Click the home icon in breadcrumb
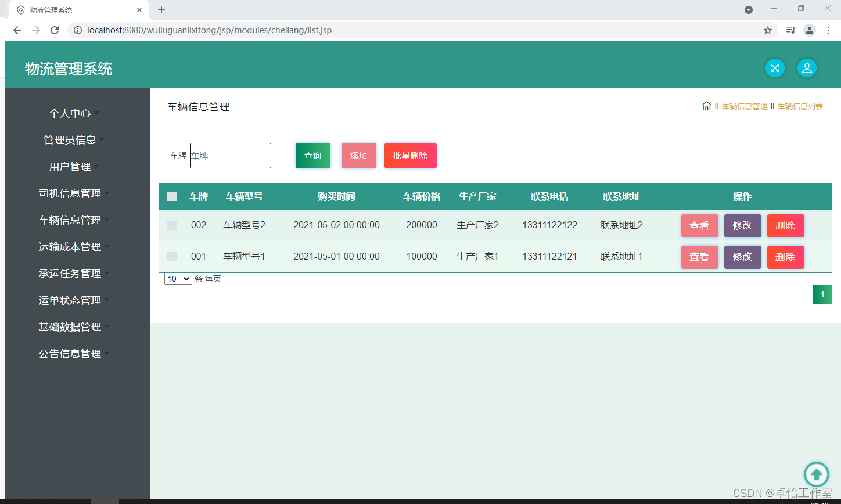This screenshot has height=504, width=841. click(x=706, y=106)
